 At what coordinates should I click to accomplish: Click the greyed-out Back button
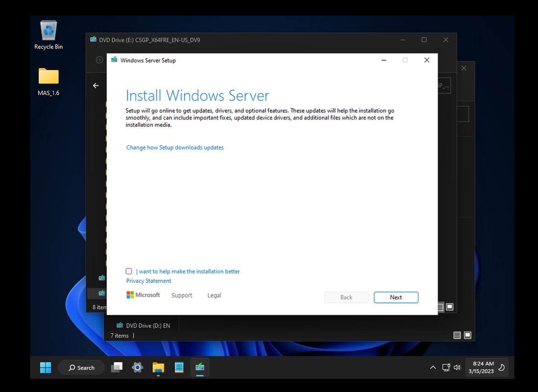click(x=346, y=297)
